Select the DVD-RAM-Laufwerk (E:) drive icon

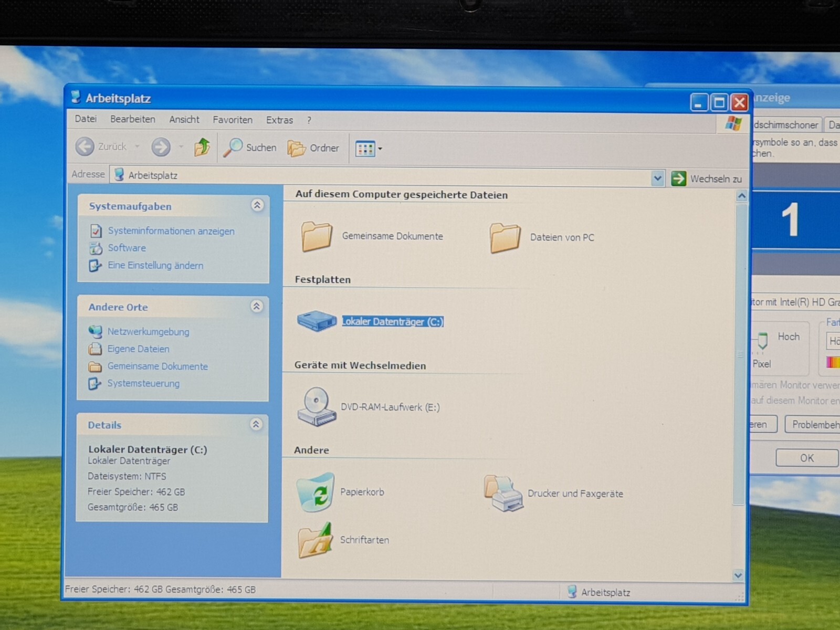coord(316,407)
